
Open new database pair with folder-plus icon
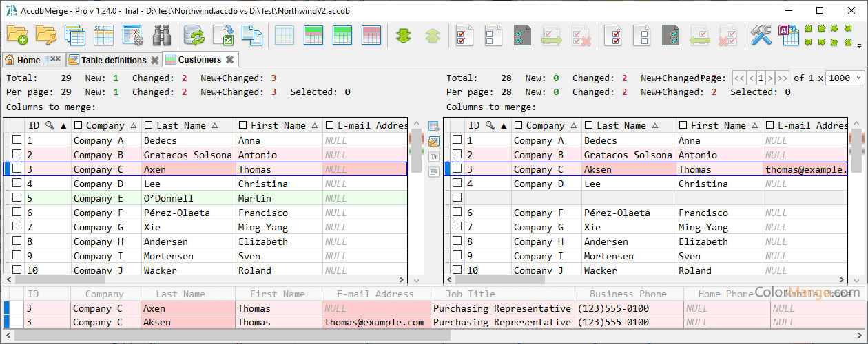(x=17, y=34)
